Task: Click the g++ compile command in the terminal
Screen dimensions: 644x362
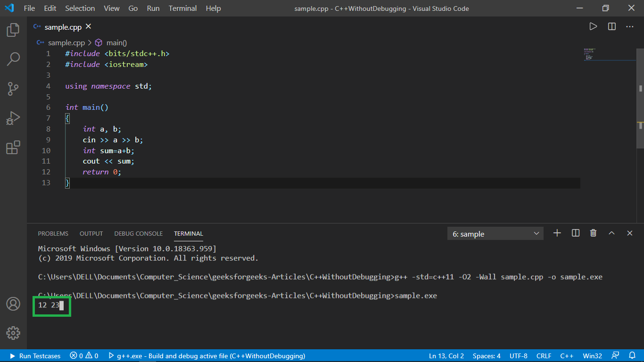Action: tap(497, 277)
